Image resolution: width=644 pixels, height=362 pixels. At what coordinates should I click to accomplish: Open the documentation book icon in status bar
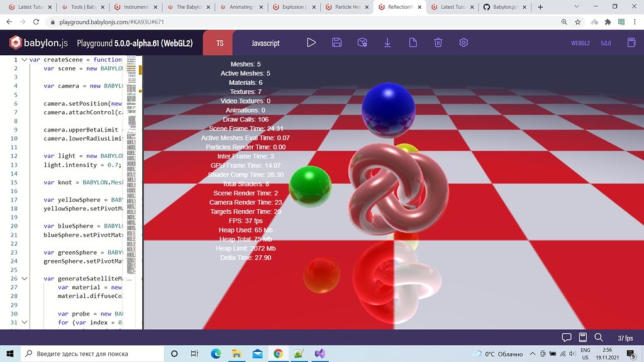click(582, 337)
